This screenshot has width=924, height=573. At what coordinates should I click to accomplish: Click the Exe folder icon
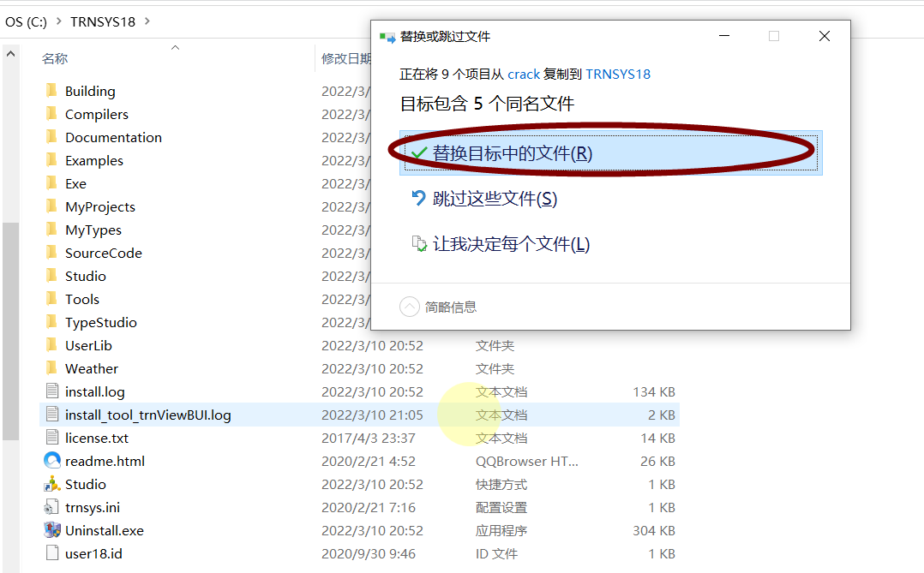(51, 183)
